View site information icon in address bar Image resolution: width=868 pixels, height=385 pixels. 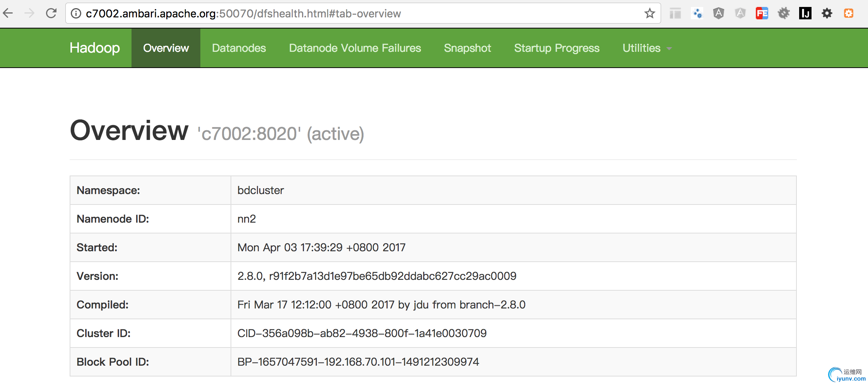click(x=76, y=14)
